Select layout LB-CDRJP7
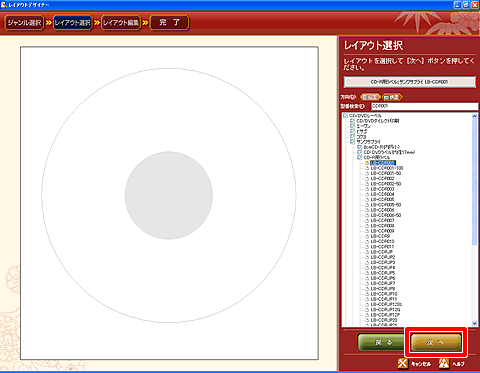480x373 pixels. 383,283
